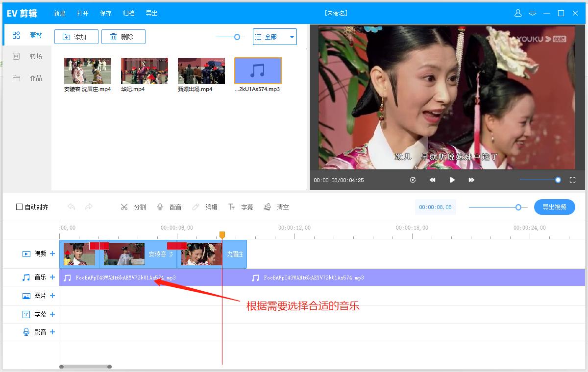The image size is (588, 372).
Task: Play the preview video
Action: point(452,180)
